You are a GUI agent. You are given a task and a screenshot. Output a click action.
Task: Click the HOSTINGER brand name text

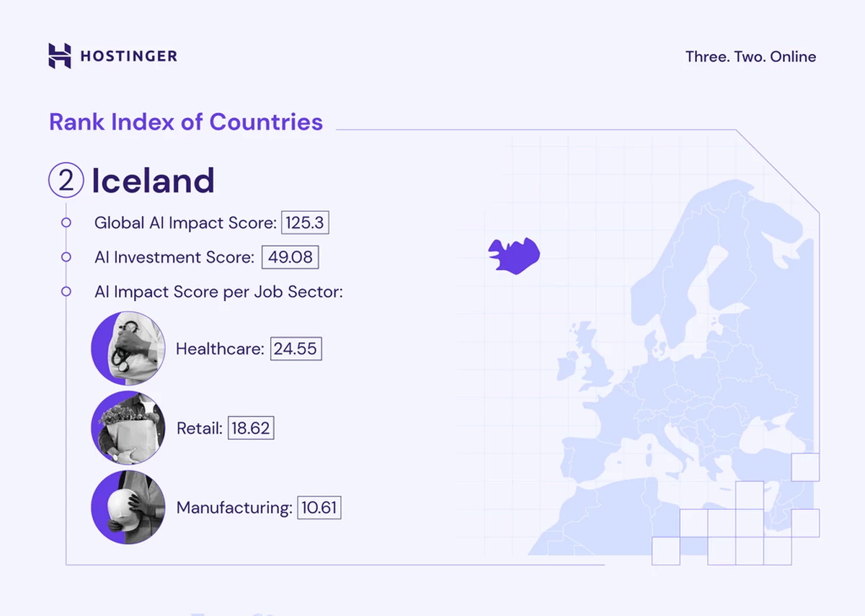[128, 56]
